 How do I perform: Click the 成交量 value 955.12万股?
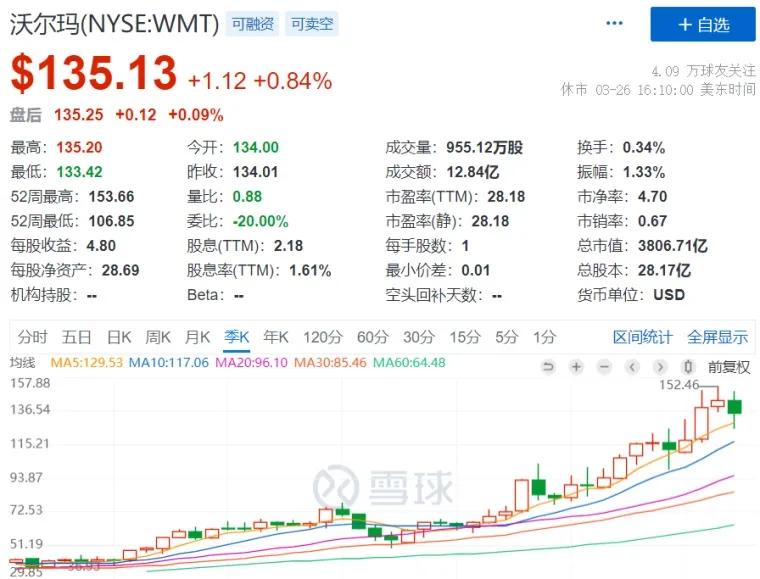tap(484, 147)
